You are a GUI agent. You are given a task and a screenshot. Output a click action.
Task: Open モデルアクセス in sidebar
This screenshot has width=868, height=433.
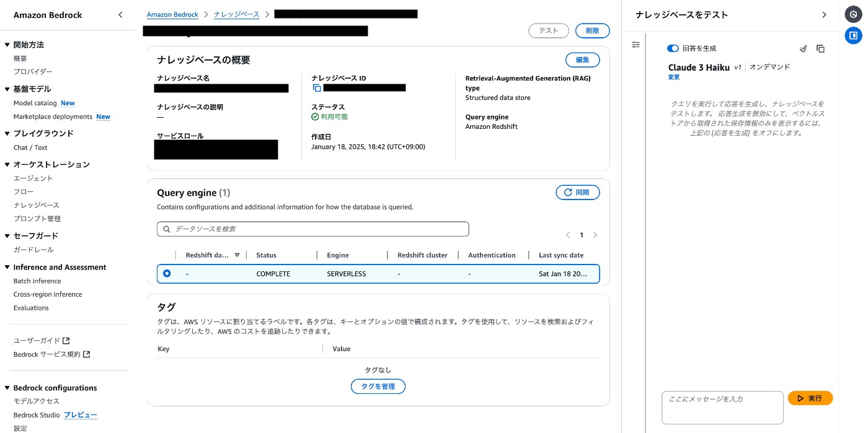(37, 401)
